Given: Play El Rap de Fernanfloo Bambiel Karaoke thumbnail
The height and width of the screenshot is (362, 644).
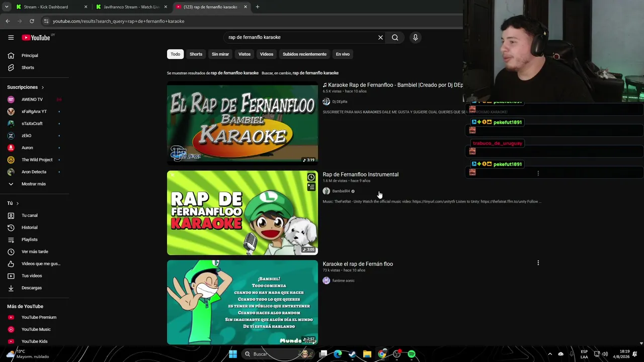Looking at the screenshot, I should (x=243, y=123).
